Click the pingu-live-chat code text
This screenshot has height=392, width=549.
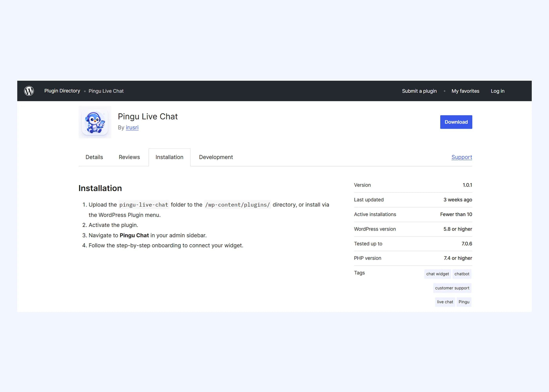144,205
